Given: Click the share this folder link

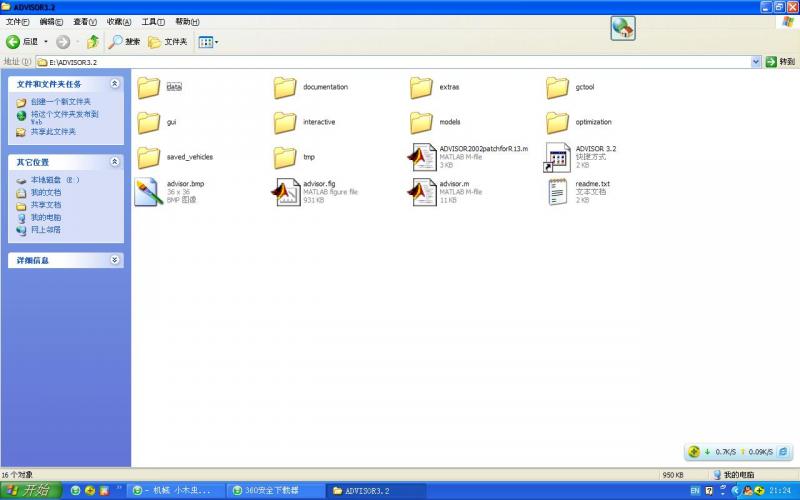Looking at the screenshot, I should coord(53,132).
